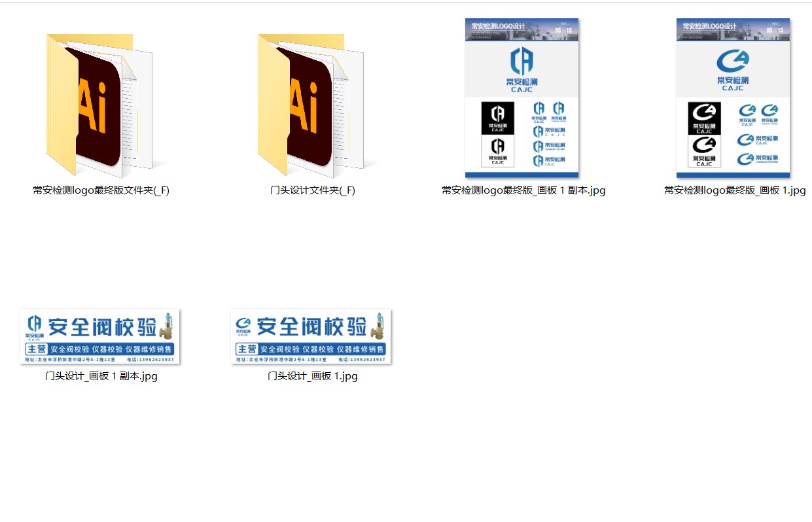Click the large blue round CA logo in preview

click(x=732, y=61)
